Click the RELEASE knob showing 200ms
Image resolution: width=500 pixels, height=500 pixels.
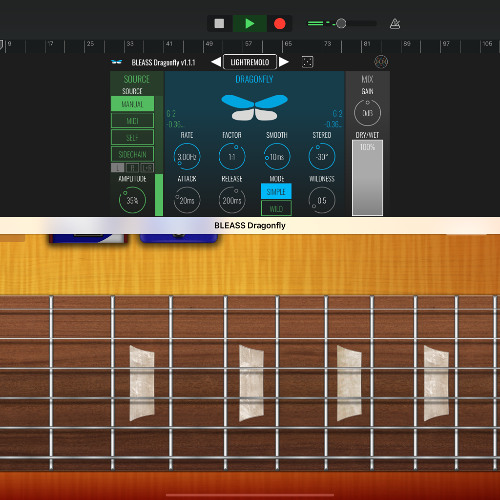(232, 200)
